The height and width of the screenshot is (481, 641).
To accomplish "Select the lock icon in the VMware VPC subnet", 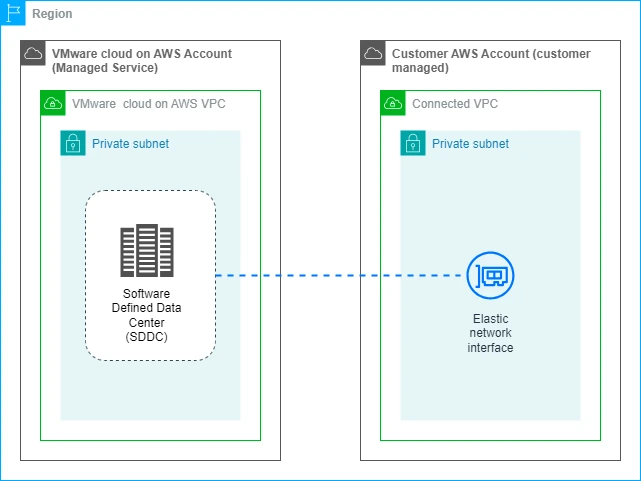I will (73, 143).
